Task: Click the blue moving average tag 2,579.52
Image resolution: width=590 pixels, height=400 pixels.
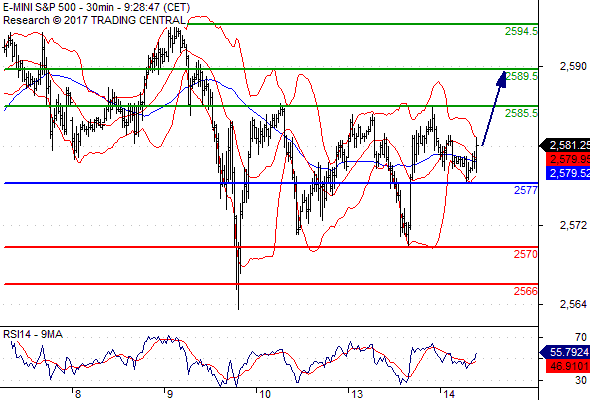Action: [x=568, y=173]
